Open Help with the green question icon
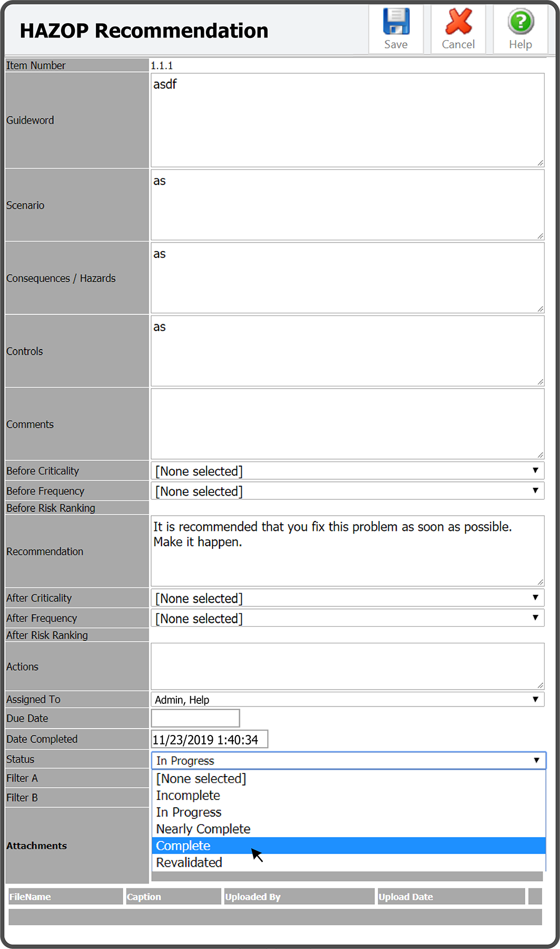The width and height of the screenshot is (560, 949). point(520,23)
